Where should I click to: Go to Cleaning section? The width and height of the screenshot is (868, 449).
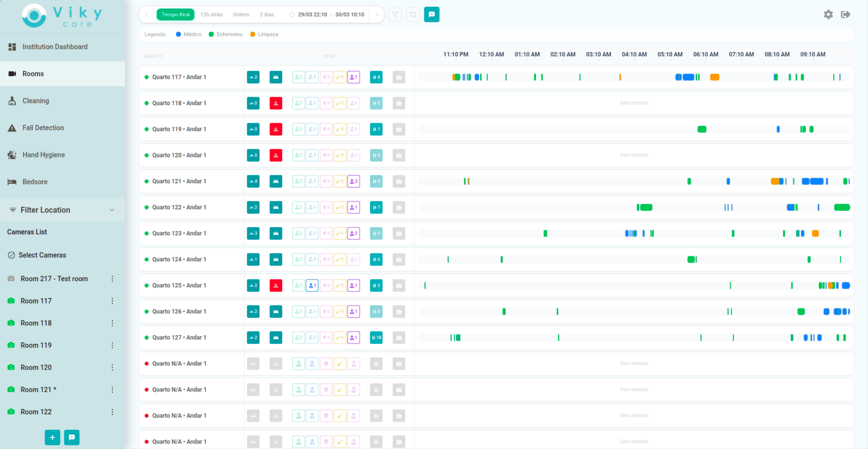(62, 101)
